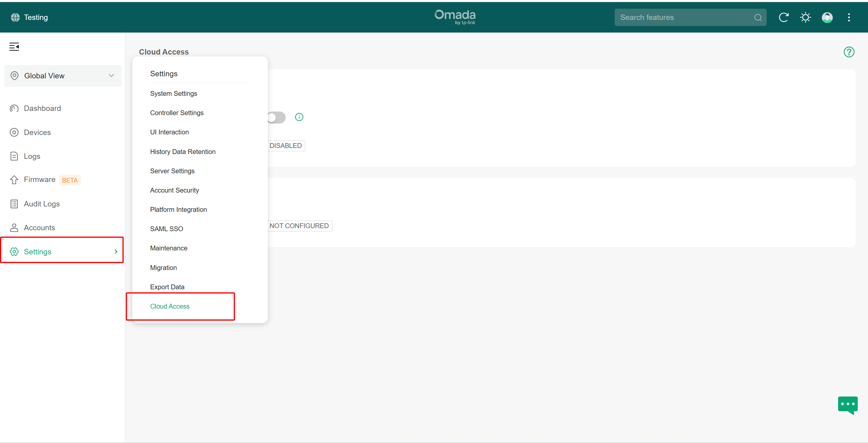Click the Accounts person icon
The image size is (868, 443).
pyautogui.click(x=14, y=228)
